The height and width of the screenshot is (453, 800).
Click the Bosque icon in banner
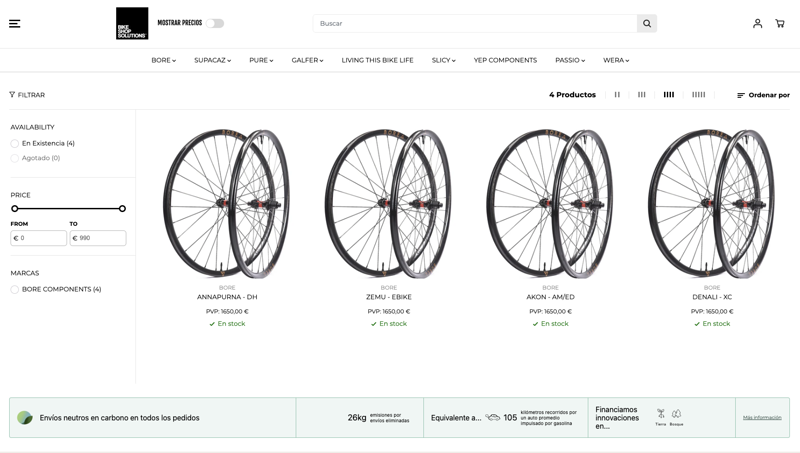click(677, 414)
